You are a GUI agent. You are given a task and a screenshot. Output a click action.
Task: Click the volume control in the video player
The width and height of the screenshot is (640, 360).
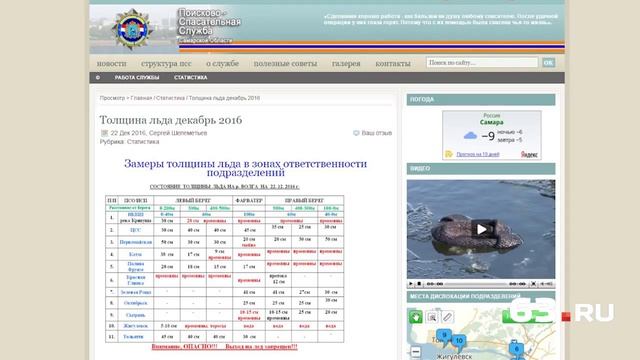pos(547,284)
